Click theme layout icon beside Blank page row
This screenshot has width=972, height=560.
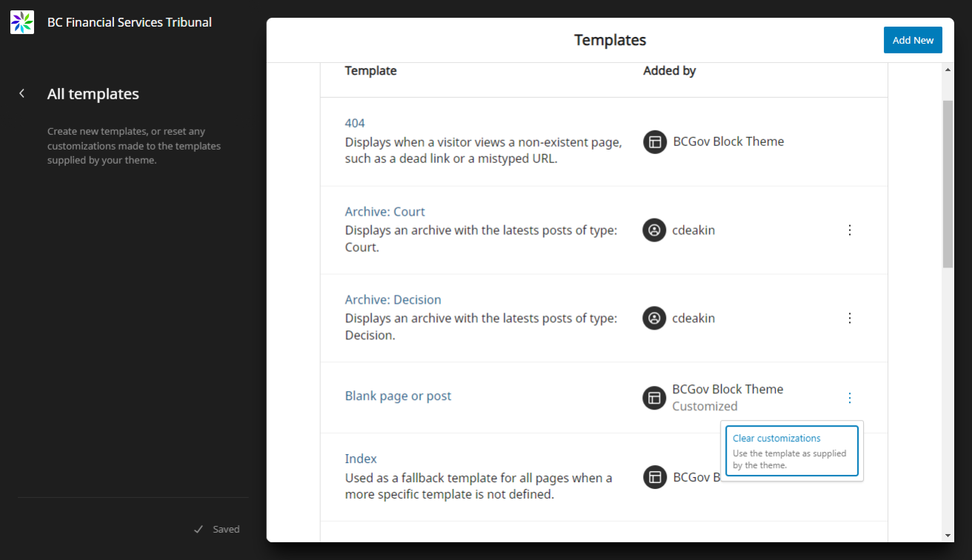click(654, 398)
